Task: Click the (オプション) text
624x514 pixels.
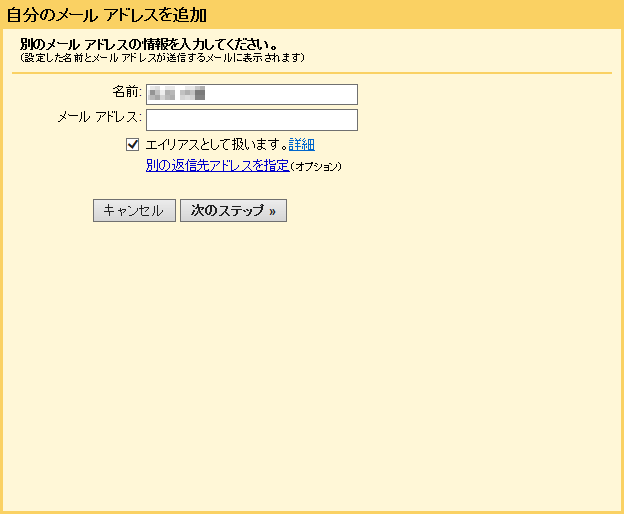Action: point(316,166)
